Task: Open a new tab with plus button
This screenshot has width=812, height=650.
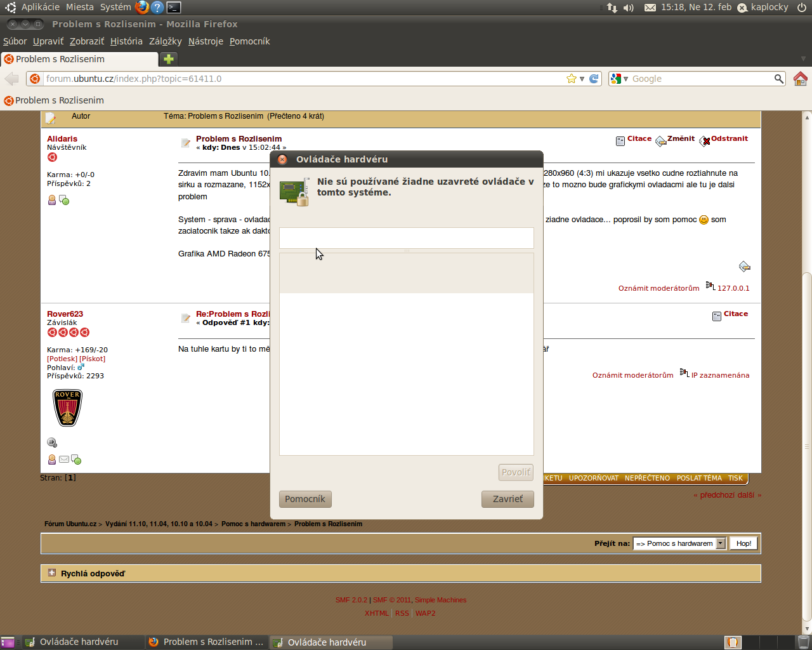Action: [168, 59]
